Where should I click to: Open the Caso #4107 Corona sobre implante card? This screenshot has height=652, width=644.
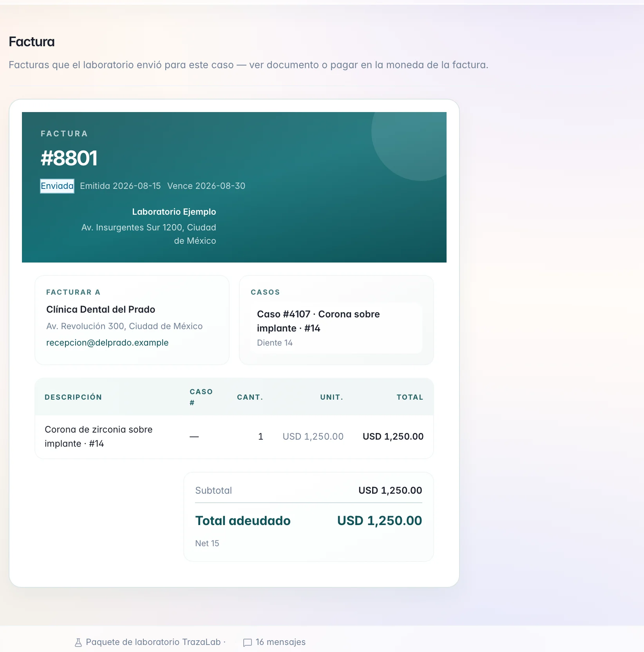coord(336,328)
